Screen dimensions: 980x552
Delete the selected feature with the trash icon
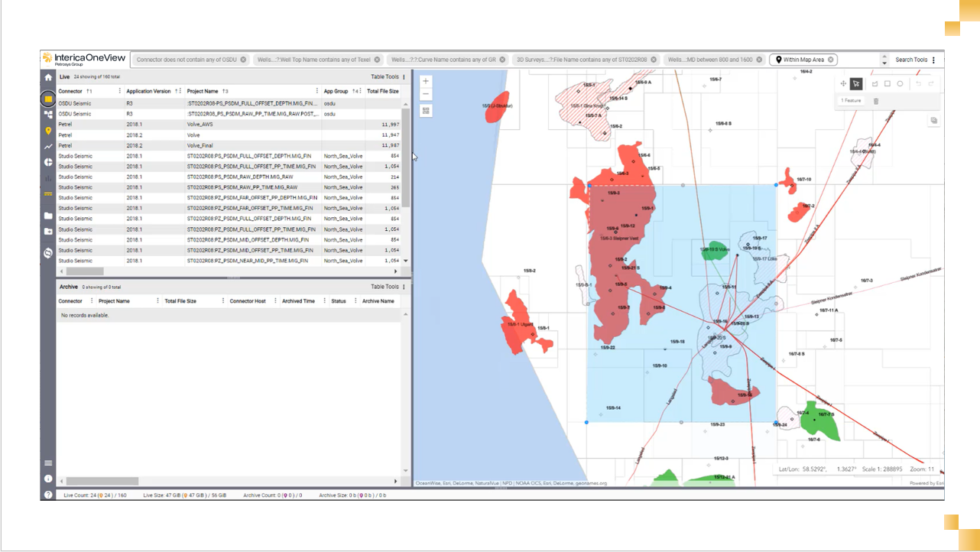pos(876,101)
